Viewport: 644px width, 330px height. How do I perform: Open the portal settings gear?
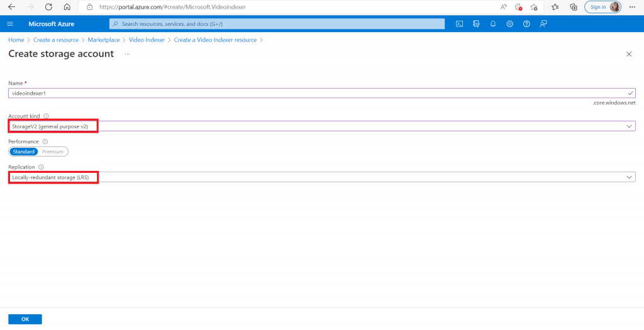(509, 24)
